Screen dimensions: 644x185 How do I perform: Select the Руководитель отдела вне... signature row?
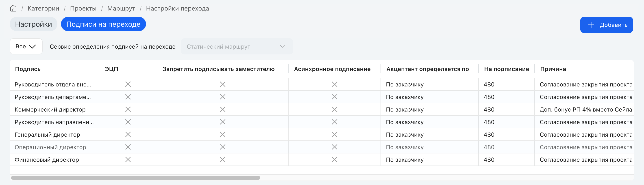[53, 84]
